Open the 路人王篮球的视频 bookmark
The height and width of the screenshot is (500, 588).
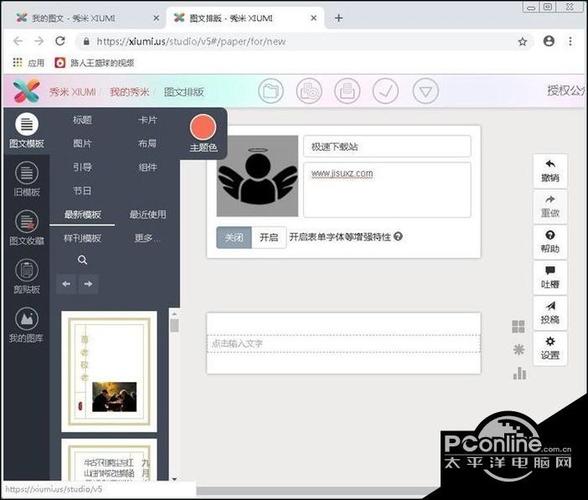click(94, 63)
